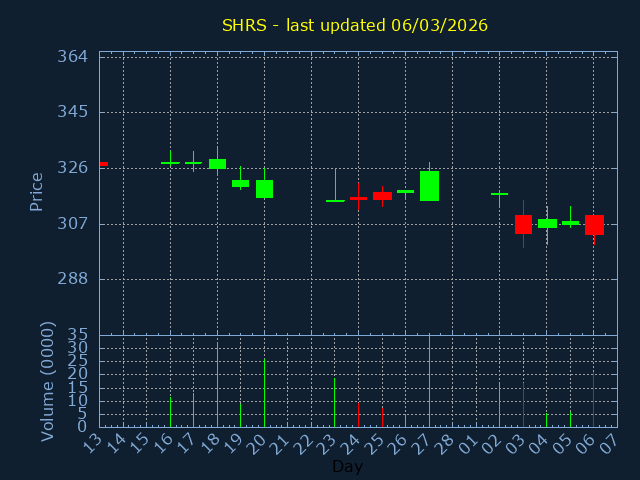Click the large green candlestick on day 27
The width and height of the screenshot is (640, 480).
click(429, 186)
